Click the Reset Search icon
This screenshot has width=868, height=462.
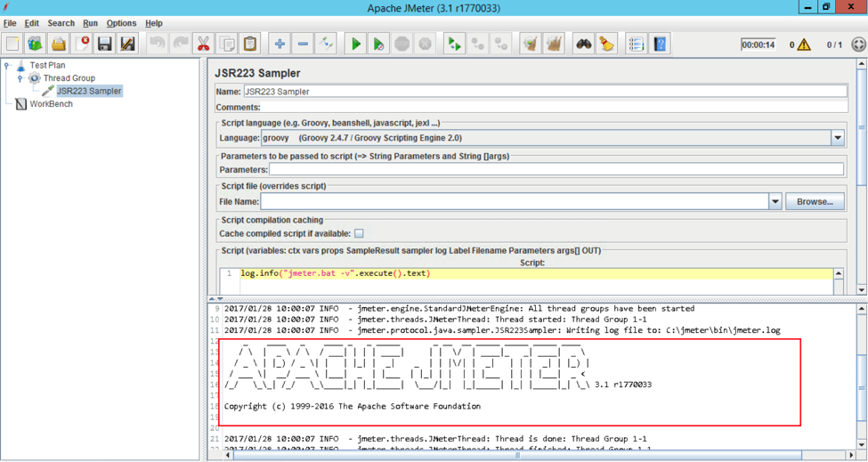click(x=607, y=44)
